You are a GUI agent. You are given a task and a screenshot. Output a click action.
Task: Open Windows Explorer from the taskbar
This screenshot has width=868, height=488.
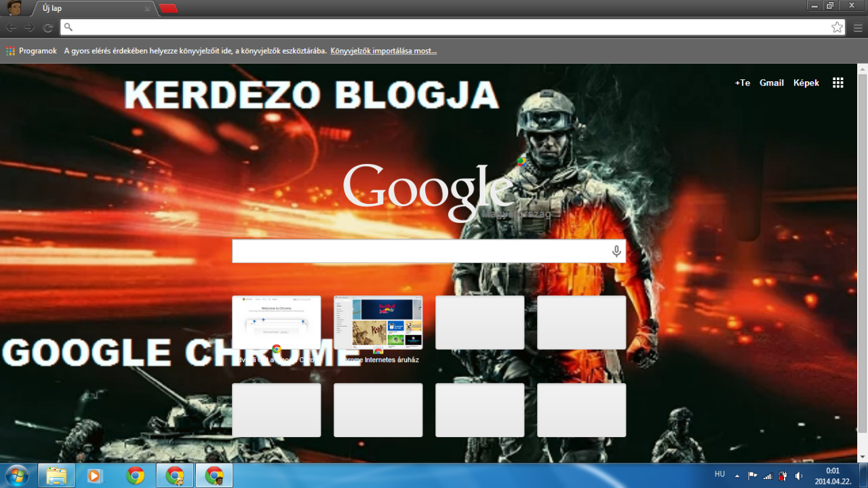point(56,476)
